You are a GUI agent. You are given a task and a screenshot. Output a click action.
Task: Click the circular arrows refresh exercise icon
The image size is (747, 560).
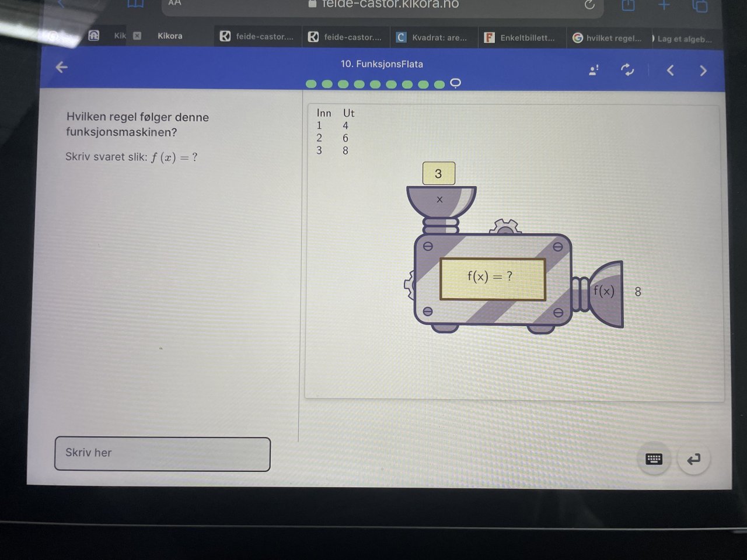(x=627, y=70)
